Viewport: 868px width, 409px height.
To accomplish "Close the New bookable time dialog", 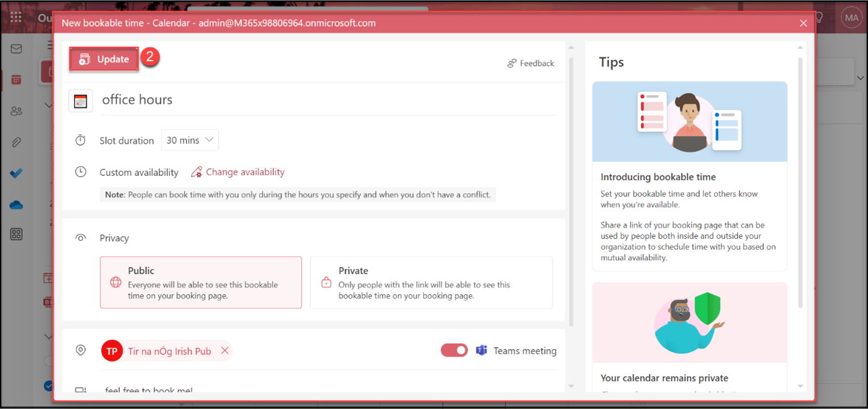I will coord(803,23).
